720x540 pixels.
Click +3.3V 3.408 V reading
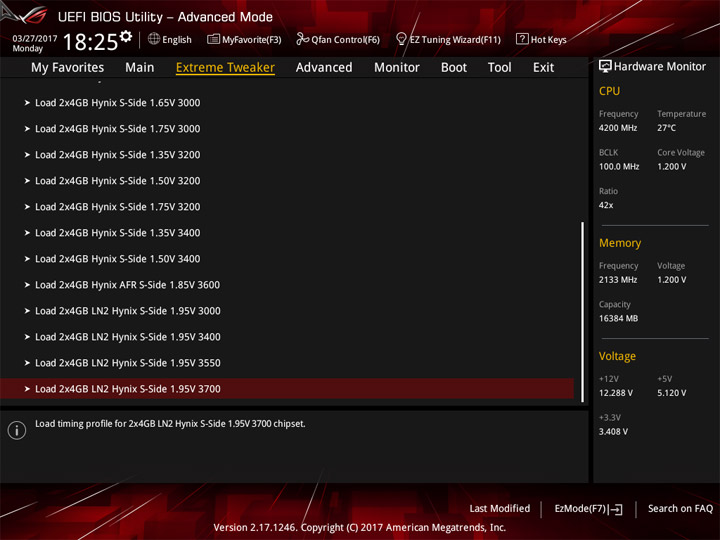coord(613,432)
